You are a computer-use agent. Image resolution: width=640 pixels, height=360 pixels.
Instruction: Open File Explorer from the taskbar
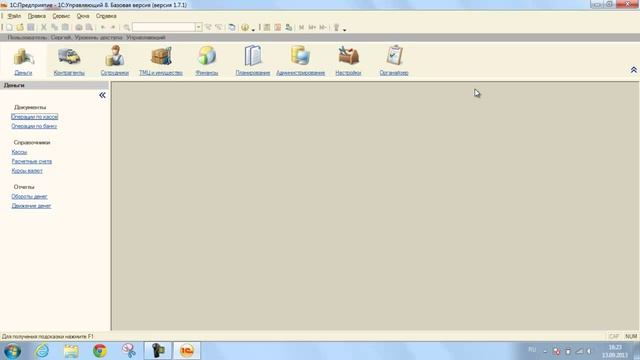tap(71, 351)
